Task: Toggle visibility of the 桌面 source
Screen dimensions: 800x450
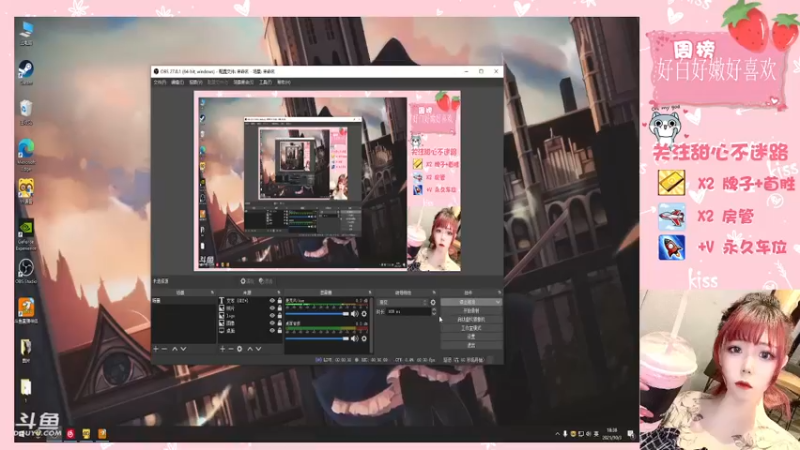Action: (272, 330)
